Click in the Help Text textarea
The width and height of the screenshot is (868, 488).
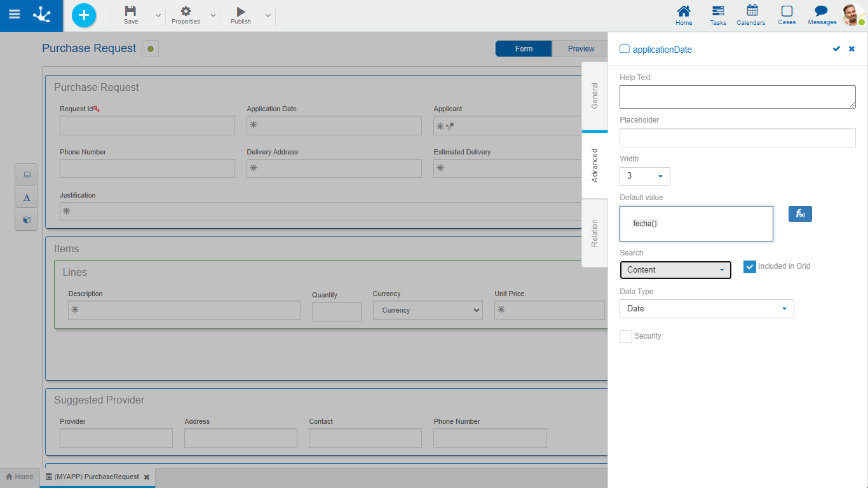(738, 97)
